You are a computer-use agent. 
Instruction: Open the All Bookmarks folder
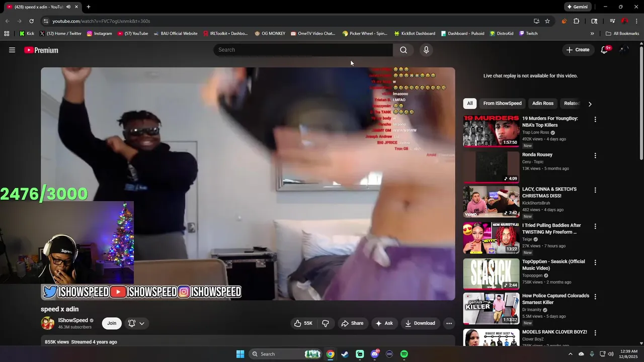(622, 34)
